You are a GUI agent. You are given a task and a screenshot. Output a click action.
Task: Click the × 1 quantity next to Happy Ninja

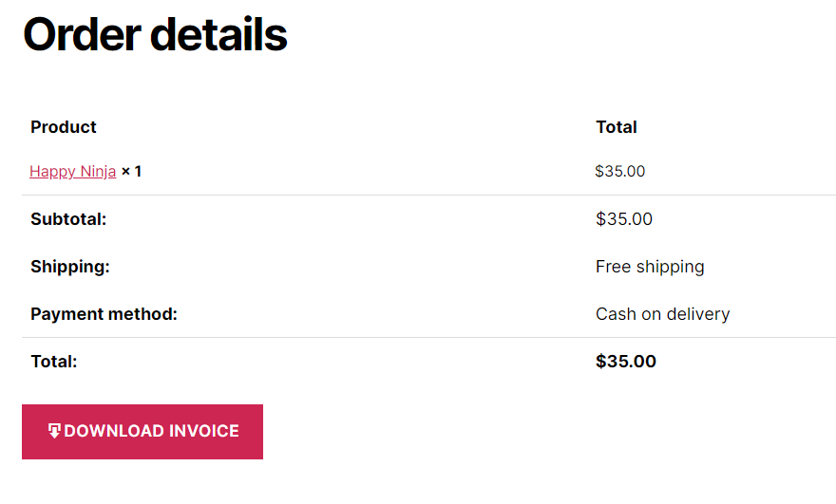pos(131,171)
